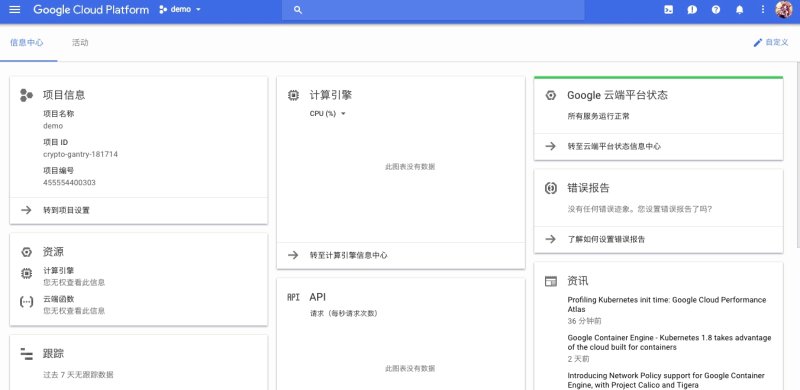Click the 错误报告 card icon
This screenshot has height=390, width=800.
point(551,188)
